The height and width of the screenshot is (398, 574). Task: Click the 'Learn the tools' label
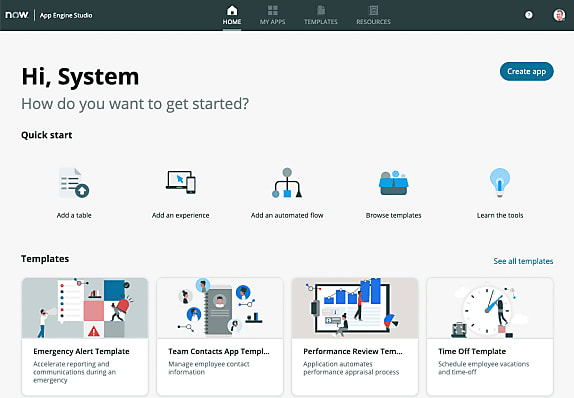(500, 215)
